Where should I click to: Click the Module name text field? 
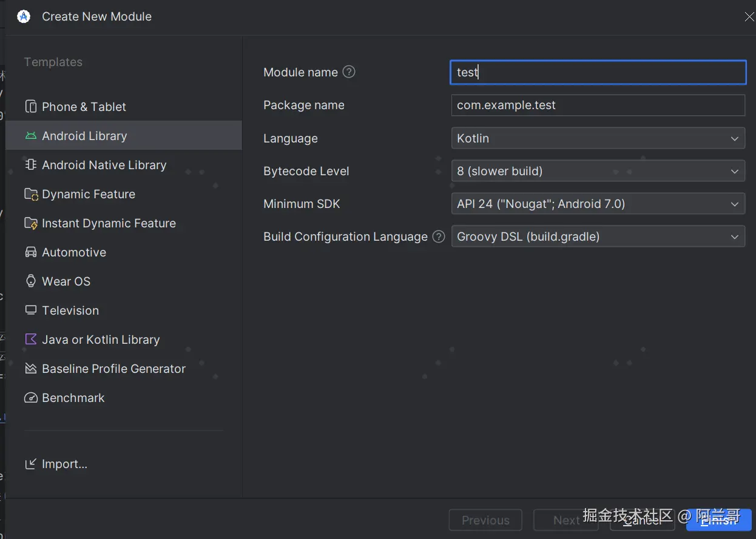coord(598,72)
